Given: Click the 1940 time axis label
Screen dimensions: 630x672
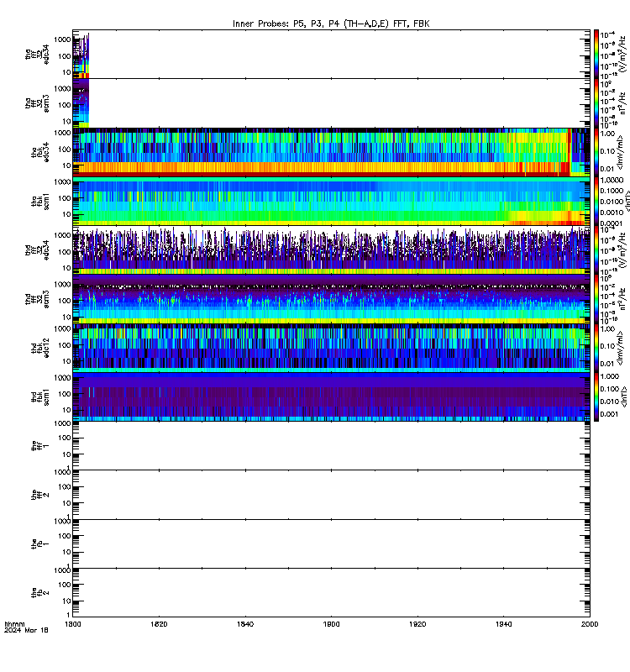Looking at the screenshot, I should coord(503,624).
